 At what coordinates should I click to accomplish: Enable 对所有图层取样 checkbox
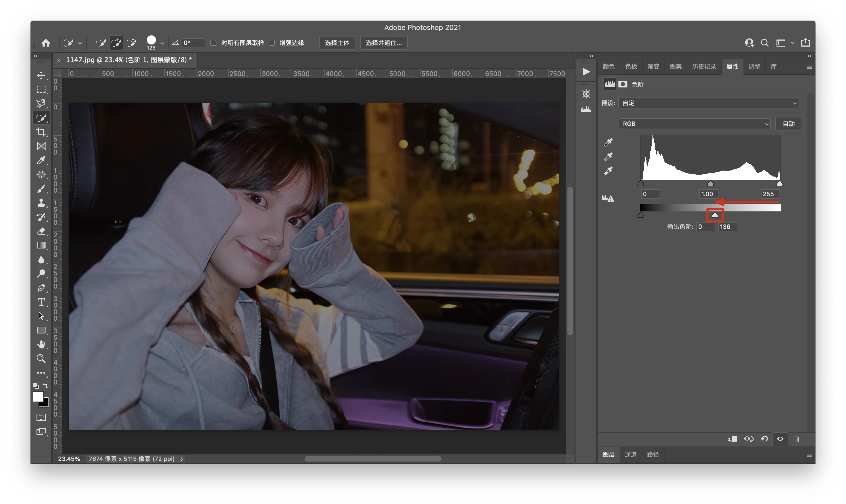click(214, 43)
